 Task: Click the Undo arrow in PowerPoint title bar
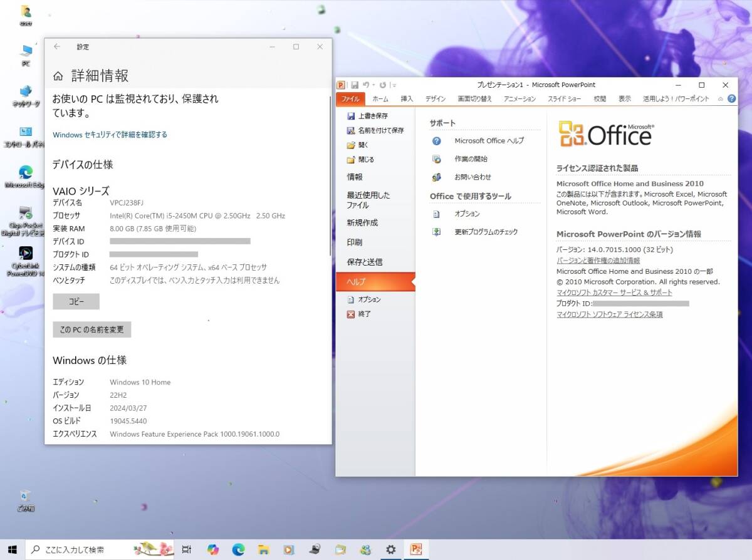pyautogui.click(x=365, y=85)
